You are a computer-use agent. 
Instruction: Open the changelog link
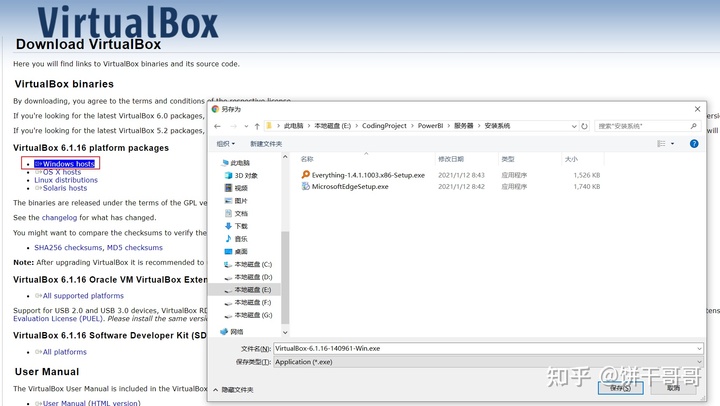tap(59, 218)
